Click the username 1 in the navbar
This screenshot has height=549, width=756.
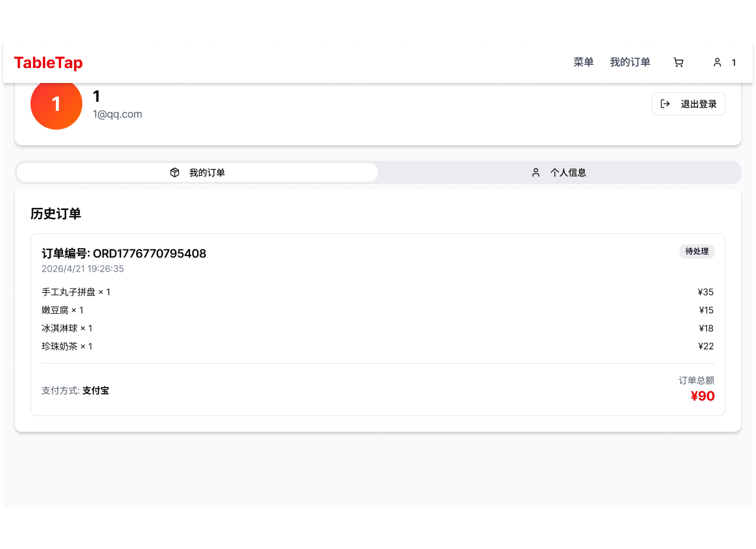[x=733, y=63]
